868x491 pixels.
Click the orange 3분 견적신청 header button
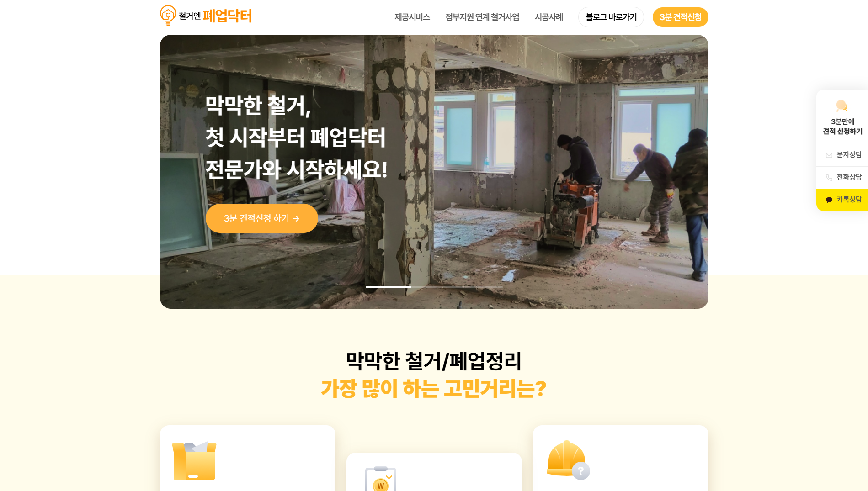(681, 17)
